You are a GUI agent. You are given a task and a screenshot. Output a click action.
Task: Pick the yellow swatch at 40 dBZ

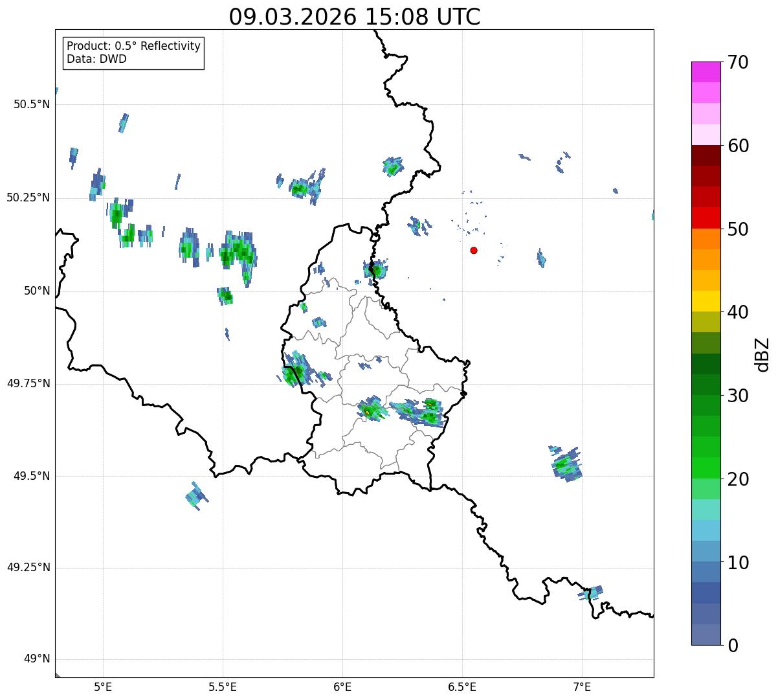click(706, 301)
